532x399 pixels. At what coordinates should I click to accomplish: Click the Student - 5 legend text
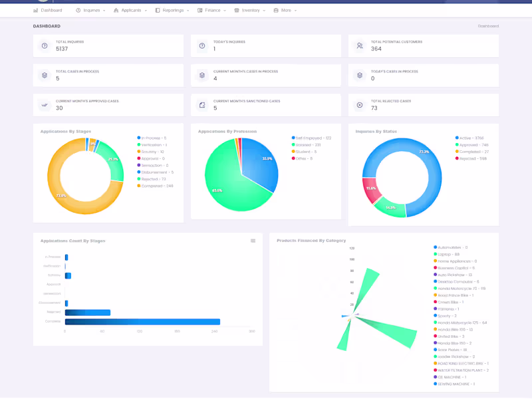(x=306, y=152)
